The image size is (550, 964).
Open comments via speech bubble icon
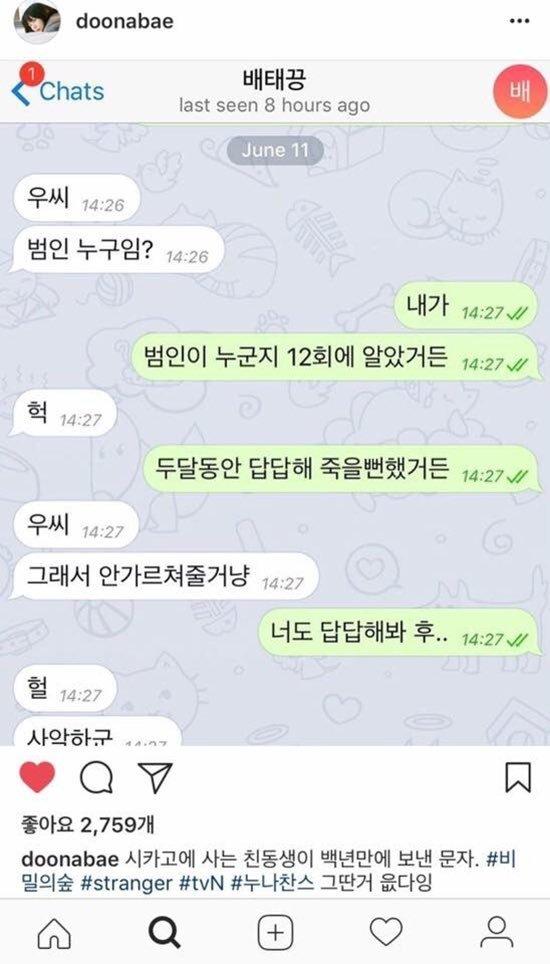pos(96,778)
